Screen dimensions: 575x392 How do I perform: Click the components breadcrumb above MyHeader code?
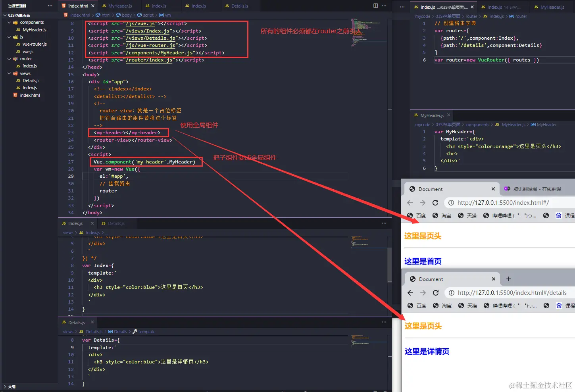click(477, 125)
